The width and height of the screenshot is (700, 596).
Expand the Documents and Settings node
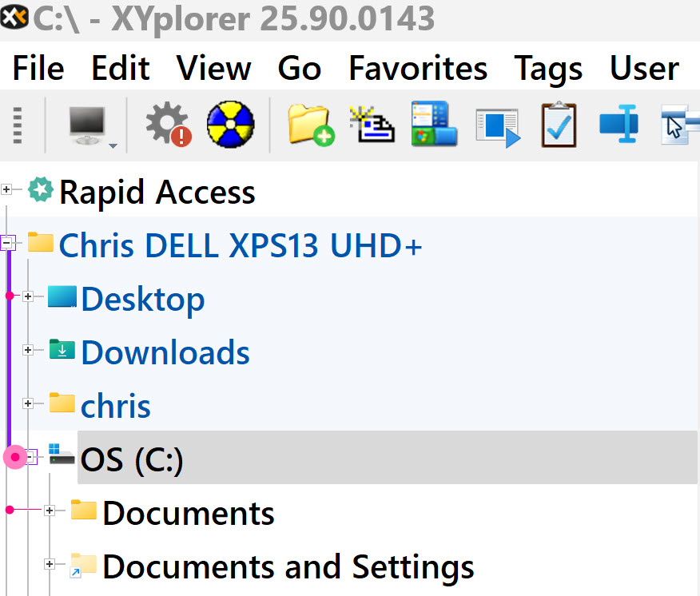point(50,564)
